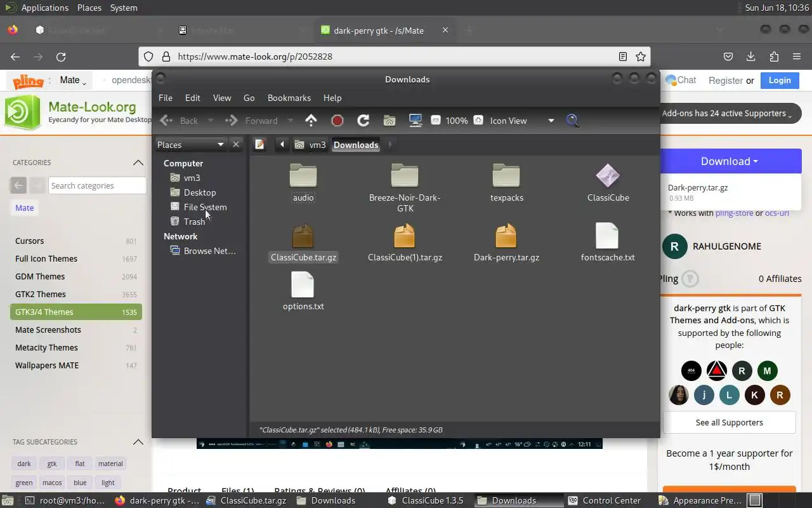Click vm3 path bar button
This screenshot has width=812, height=508.
[310, 145]
